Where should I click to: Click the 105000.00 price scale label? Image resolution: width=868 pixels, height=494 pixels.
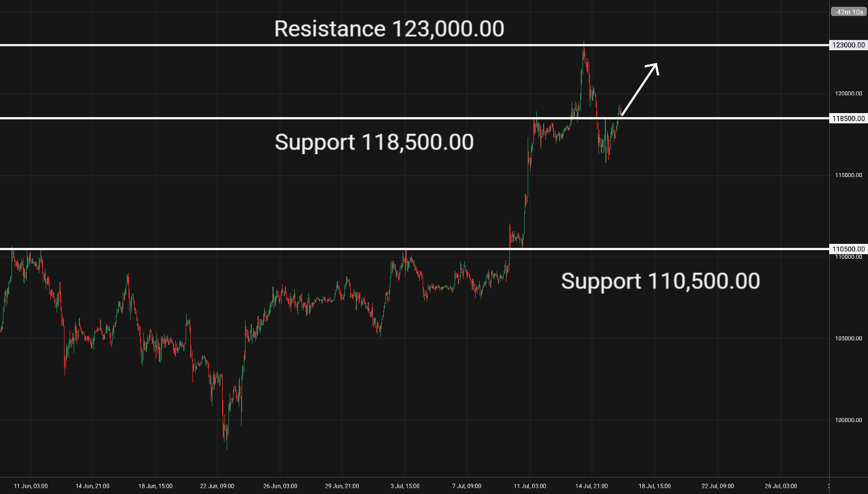pyautogui.click(x=848, y=339)
